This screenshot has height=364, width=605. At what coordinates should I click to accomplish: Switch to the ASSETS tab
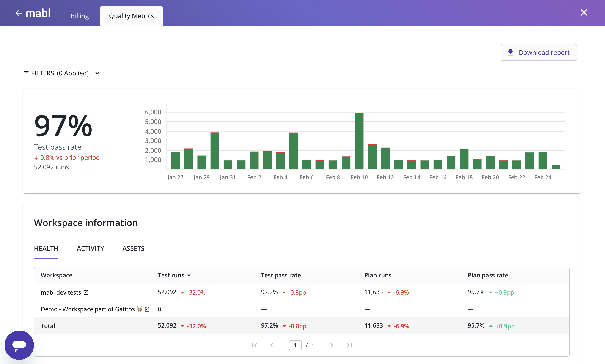(133, 248)
